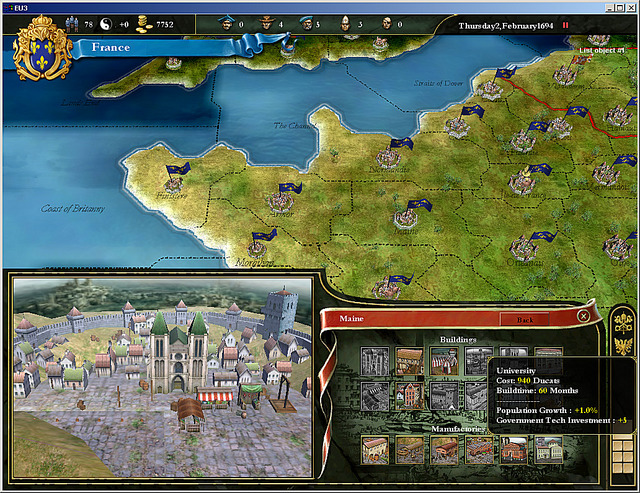This screenshot has width=640, height=493.
Task: Select the last manufactory icon in the row
Action: (x=549, y=449)
